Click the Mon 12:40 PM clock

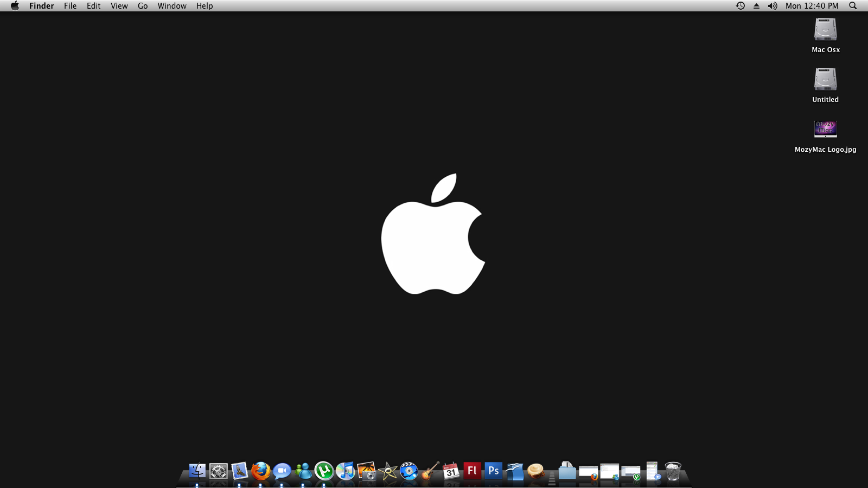point(812,6)
